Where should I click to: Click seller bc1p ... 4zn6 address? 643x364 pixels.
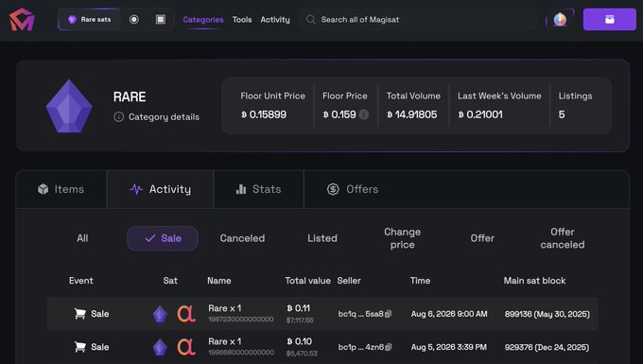pos(361,347)
